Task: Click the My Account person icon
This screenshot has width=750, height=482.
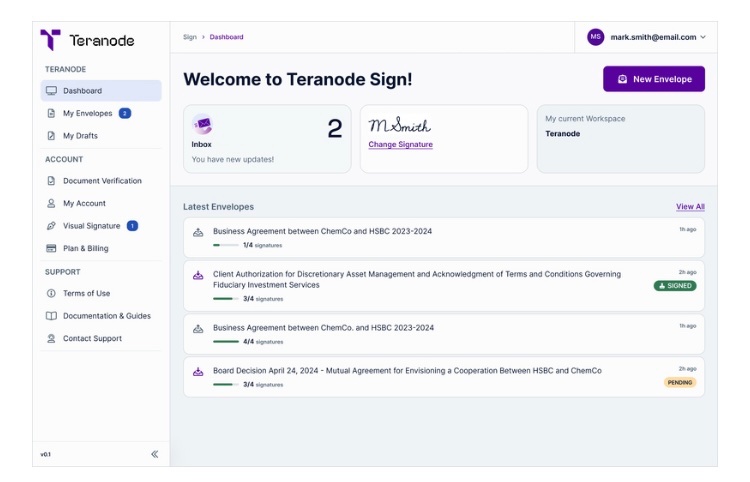Action: coord(51,203)
